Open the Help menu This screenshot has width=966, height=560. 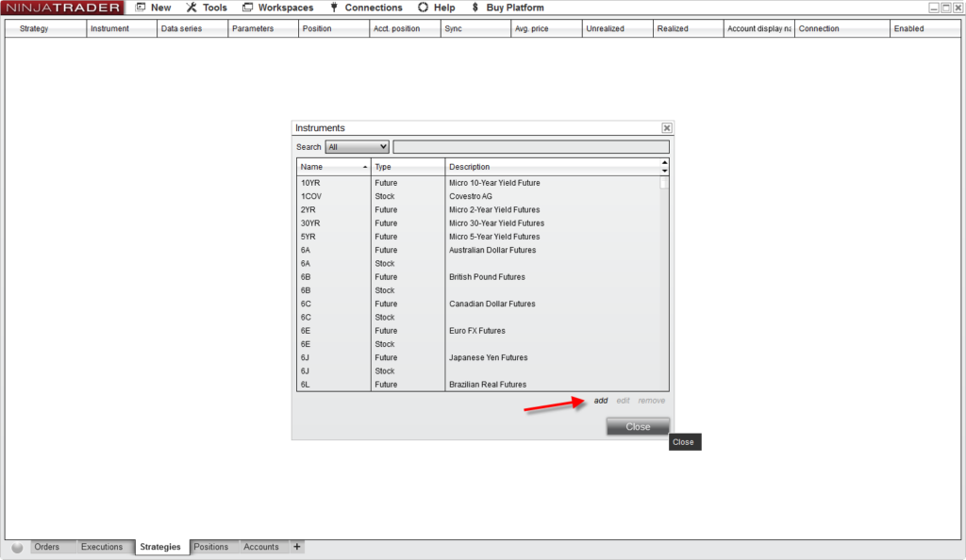tap(437, 8)
